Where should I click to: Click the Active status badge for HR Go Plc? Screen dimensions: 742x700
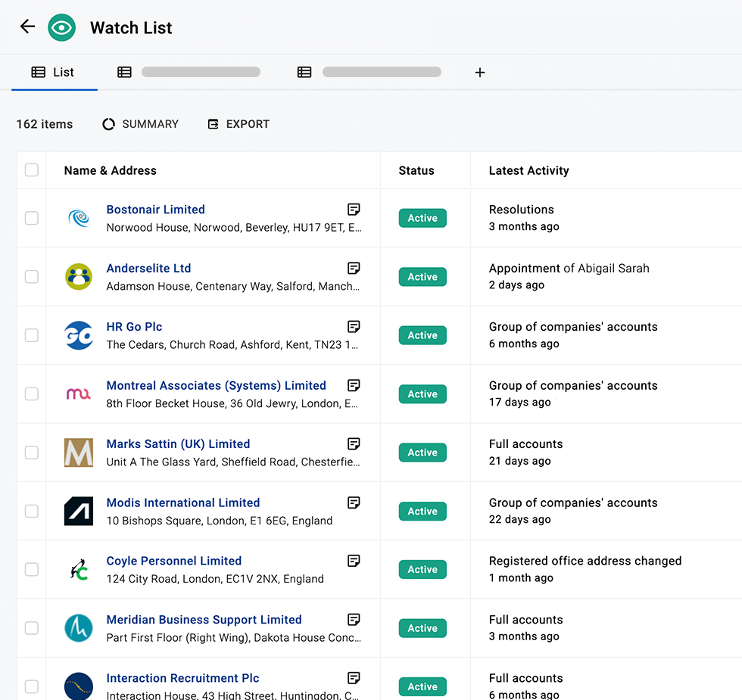click(422, 335)
